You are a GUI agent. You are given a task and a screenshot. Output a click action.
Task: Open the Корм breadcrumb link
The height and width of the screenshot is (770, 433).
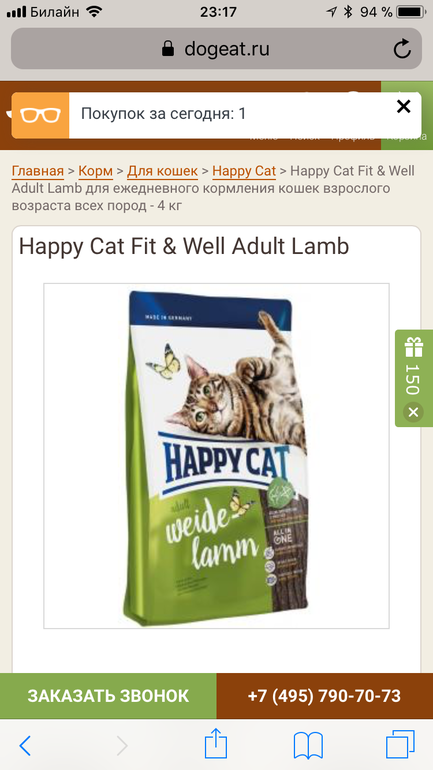click(x=96, y=171)
